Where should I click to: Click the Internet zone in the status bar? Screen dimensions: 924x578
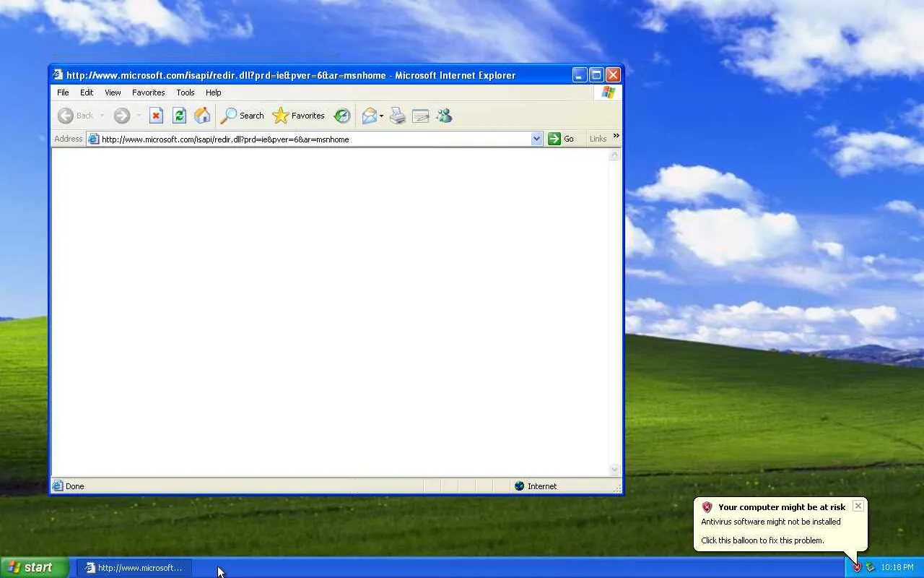tap(536, 486)
